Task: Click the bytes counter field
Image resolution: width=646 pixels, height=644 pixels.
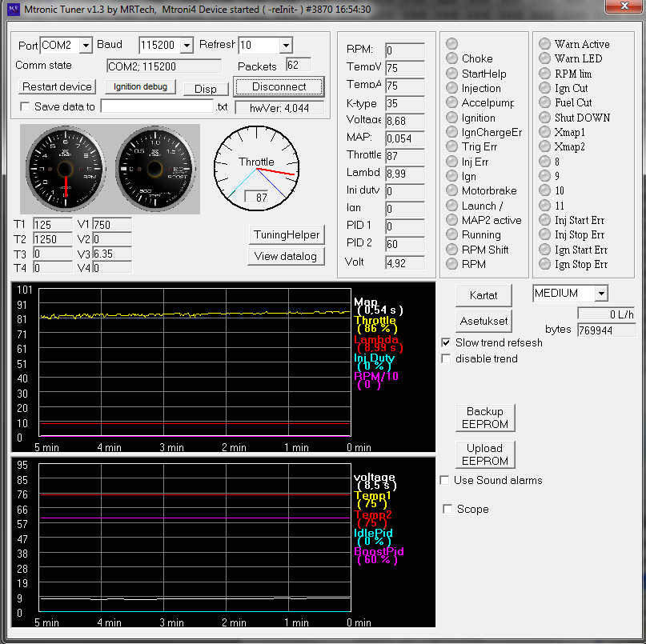Action: point(606,330)
